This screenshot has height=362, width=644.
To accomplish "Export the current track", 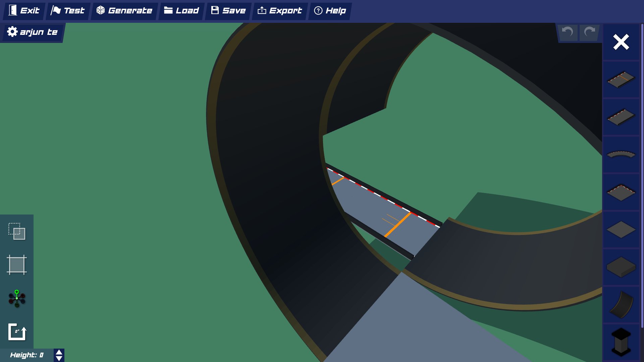I will (x=279, y=10).
